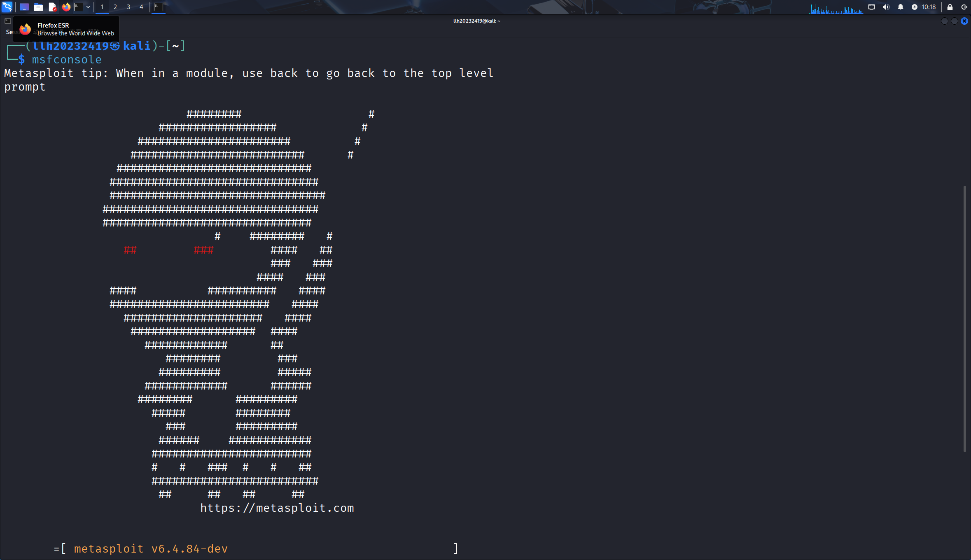Click the terminal's vertical scrollbar
Viewport: 971px width, 560px height.
pyautogui.click(x=965, y=319)
